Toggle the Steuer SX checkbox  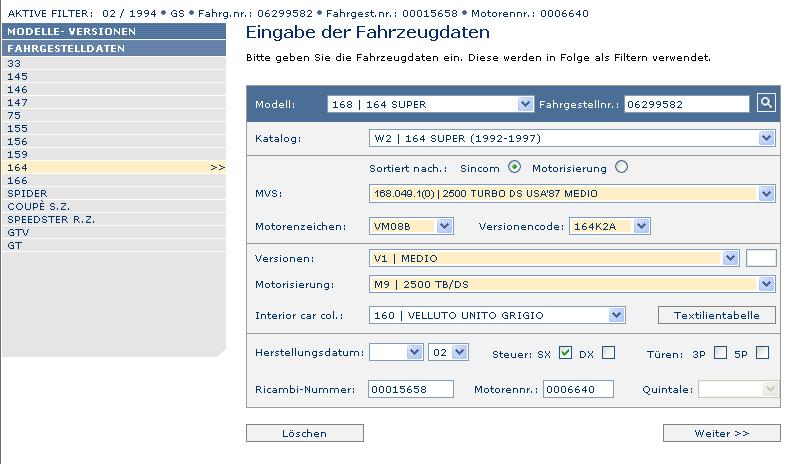[x=565, y=353]
